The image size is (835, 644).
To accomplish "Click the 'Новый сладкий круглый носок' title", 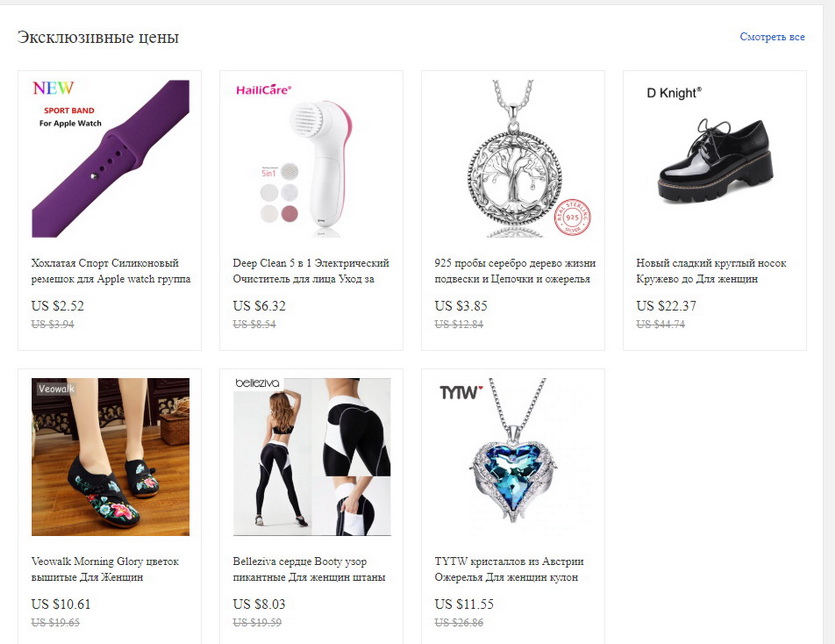I will tap(711, 271).
